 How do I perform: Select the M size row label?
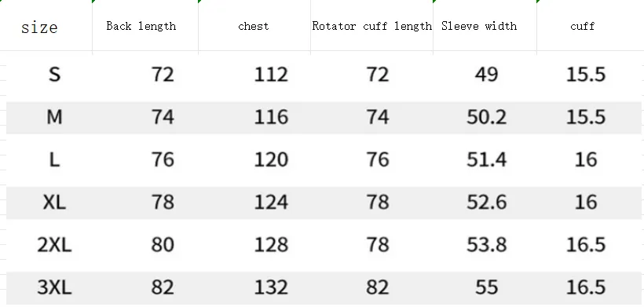(55, 118)
